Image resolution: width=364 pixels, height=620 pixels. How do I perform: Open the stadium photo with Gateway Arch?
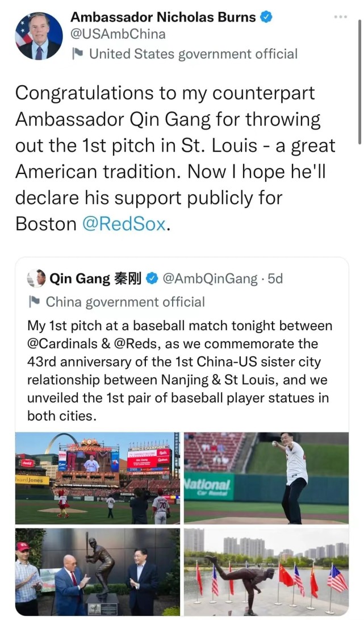98,478
